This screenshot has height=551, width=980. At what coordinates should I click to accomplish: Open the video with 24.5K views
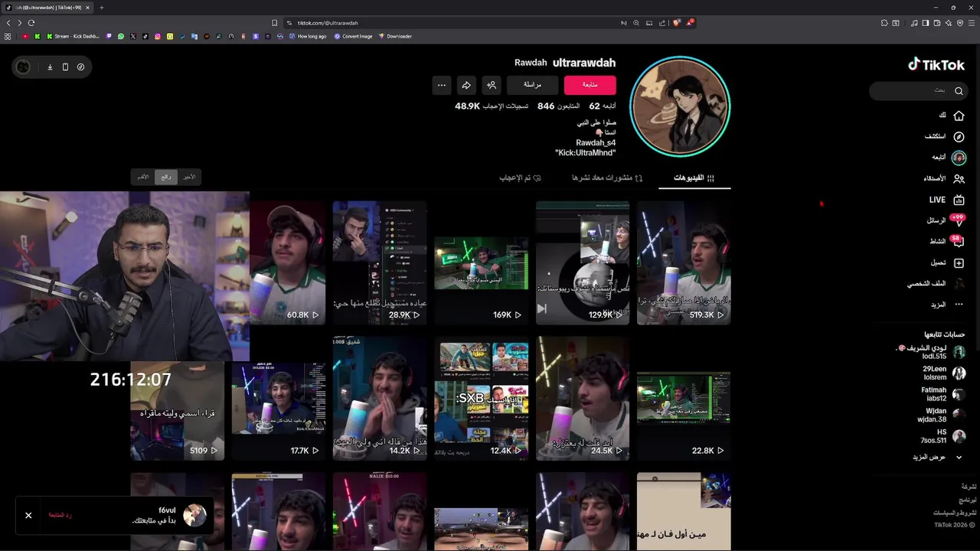[583, 398]
